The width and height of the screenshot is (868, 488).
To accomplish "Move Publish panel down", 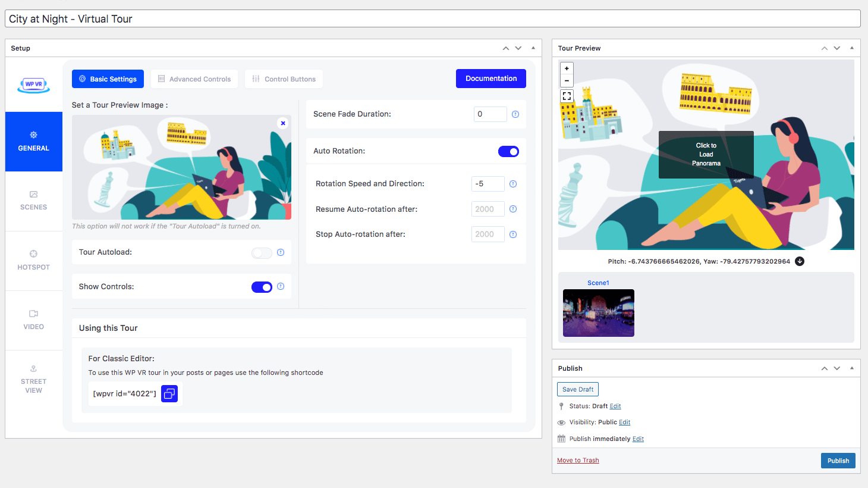I will (837, 368).
